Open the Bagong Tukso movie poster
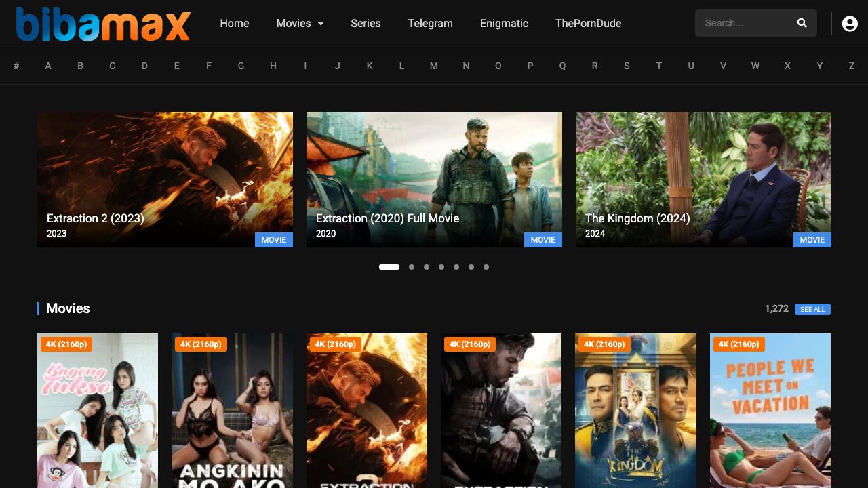 point(98,411)
